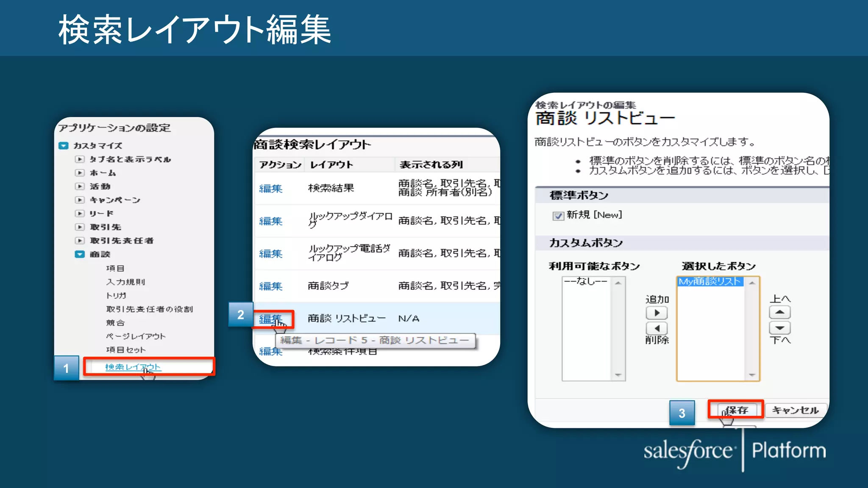Viewport: 868px width, 488px height.
Task: Expand the リード tree node
Action: pyautogui.click(x=80, y=213)
